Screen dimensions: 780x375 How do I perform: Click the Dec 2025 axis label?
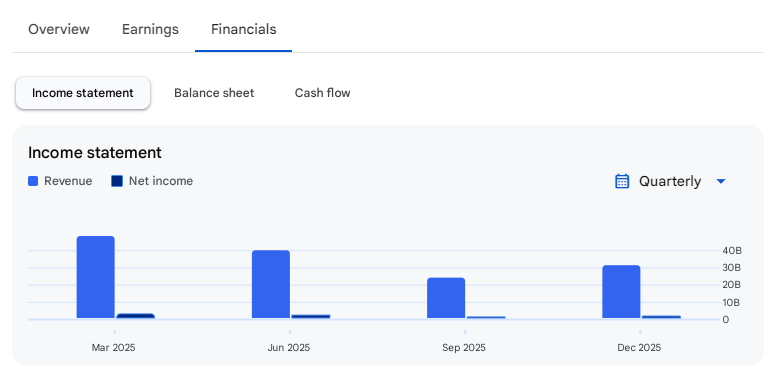pos(639,348)
